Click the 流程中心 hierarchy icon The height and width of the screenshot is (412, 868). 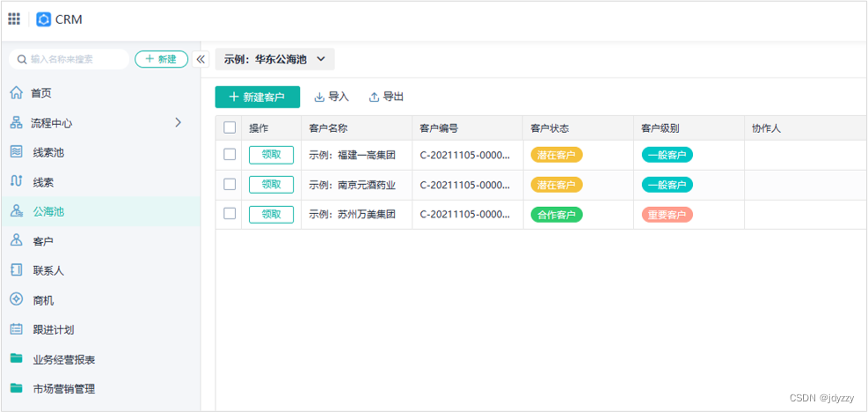(17, 123)
